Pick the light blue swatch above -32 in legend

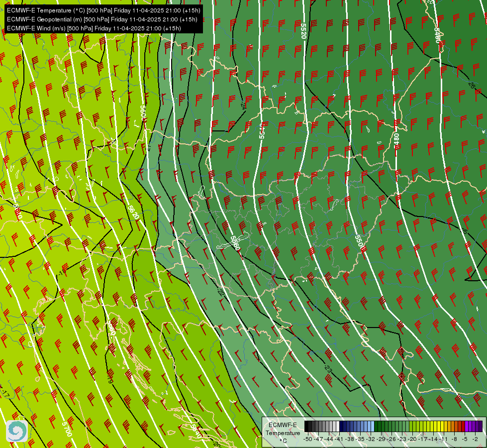click(373, 426)
